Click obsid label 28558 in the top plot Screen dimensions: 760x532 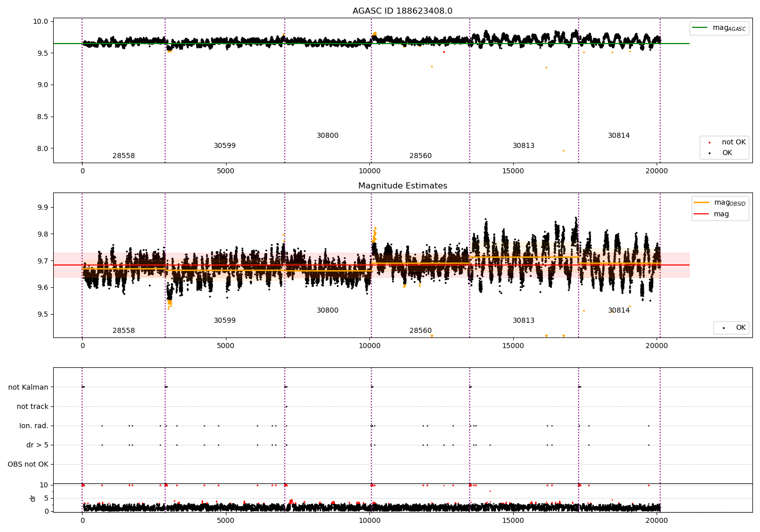tap(124, 156)
